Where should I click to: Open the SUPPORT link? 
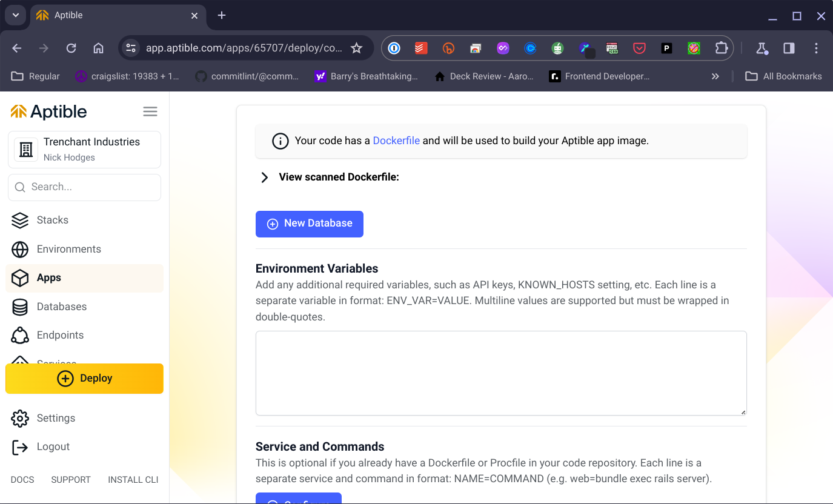pos(71,480)
